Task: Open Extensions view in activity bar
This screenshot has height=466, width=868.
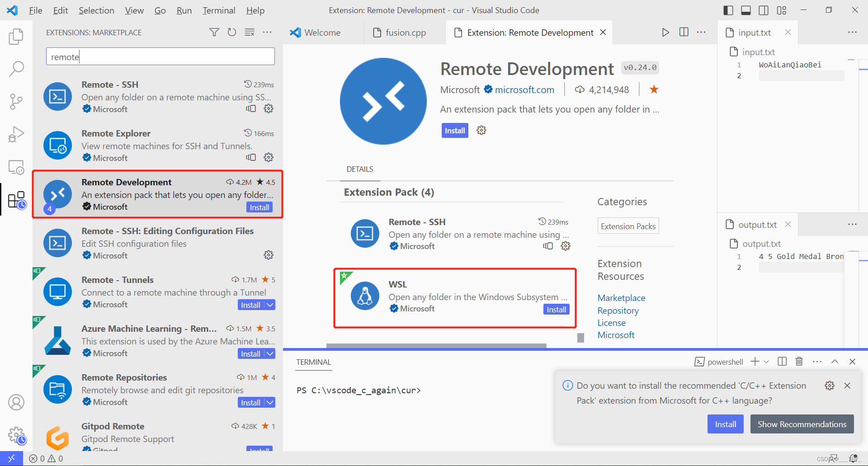Action: pos(16,200)
